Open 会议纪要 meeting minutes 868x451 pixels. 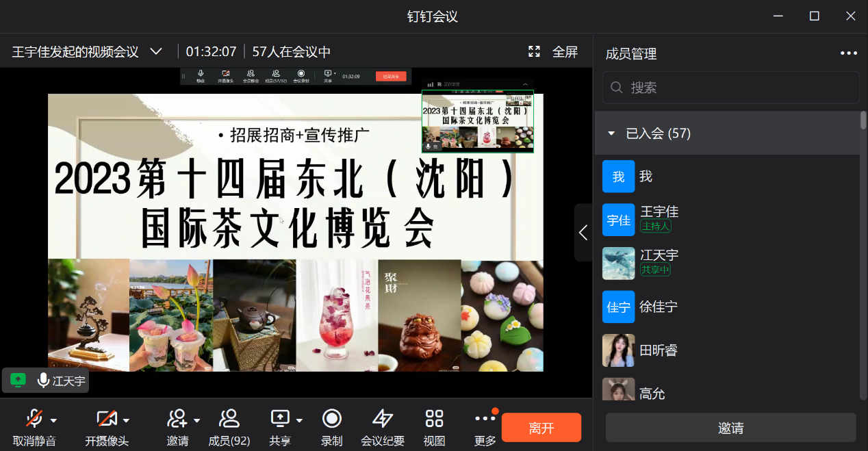coord(383,428)
